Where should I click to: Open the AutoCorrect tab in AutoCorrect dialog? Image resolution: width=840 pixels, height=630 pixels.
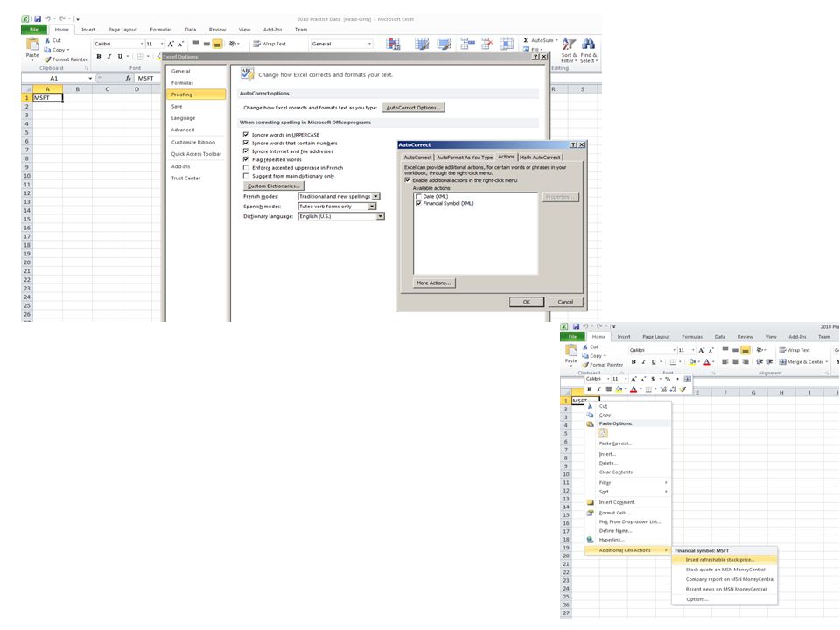(417, 157)
